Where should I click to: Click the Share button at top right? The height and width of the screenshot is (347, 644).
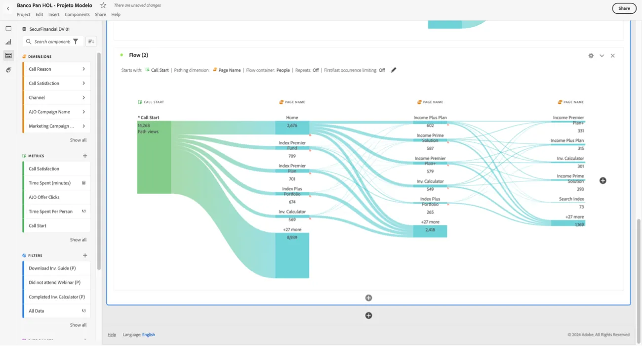tap(624, 8)
